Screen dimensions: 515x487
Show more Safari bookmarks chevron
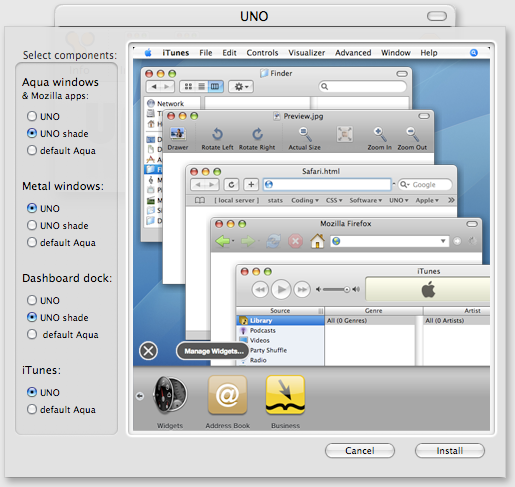click(451, 200)
